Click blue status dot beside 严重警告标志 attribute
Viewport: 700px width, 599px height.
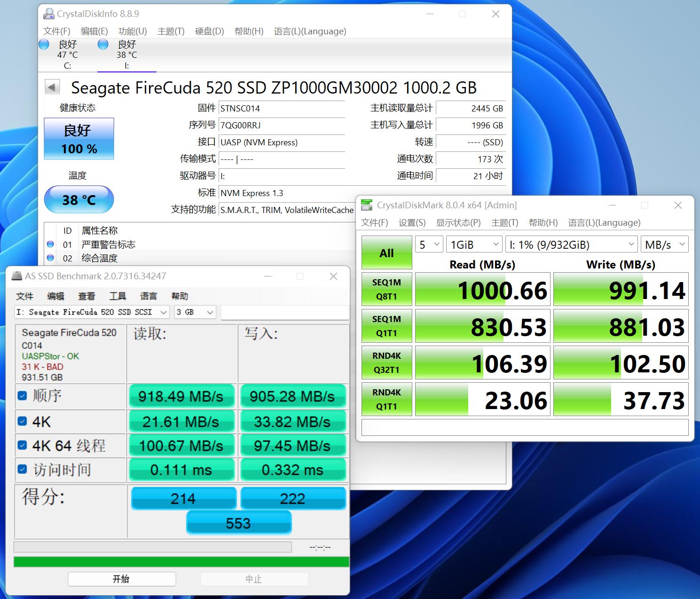pyautogui.click(x=50, y=244)
